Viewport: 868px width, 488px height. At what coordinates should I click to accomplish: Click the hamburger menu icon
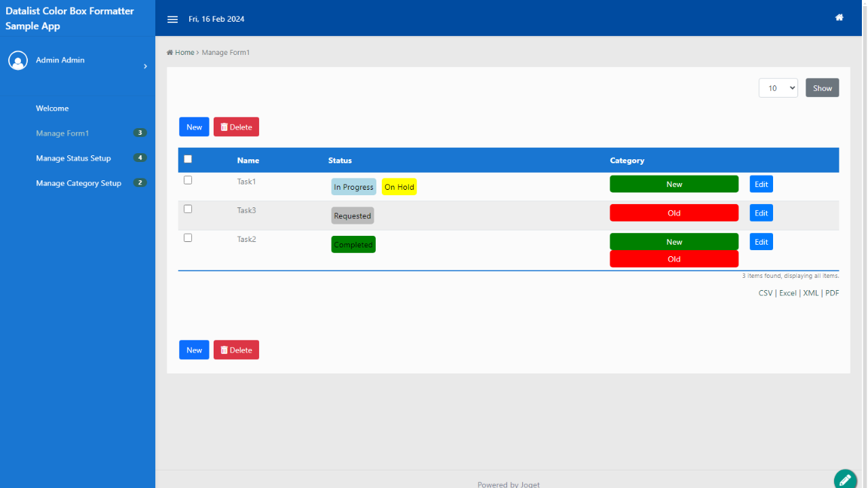point(172,20)
